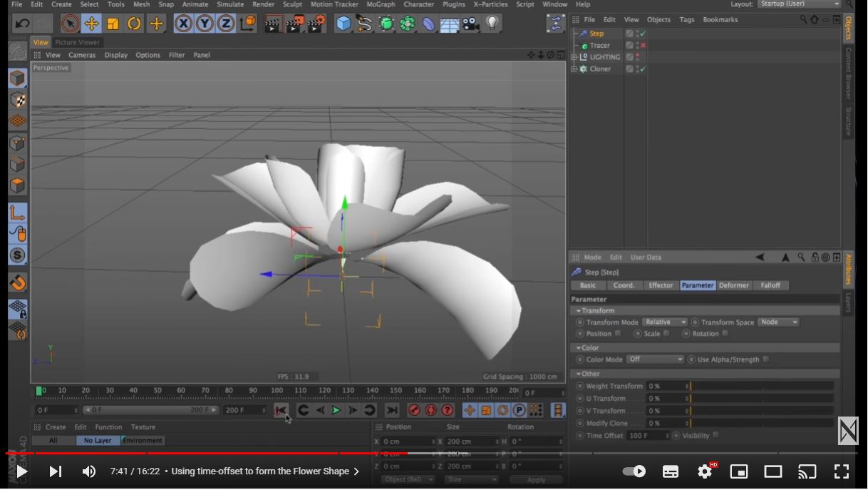
Task: Click Enable Axis icon in left toolbar
Action: 18,213
